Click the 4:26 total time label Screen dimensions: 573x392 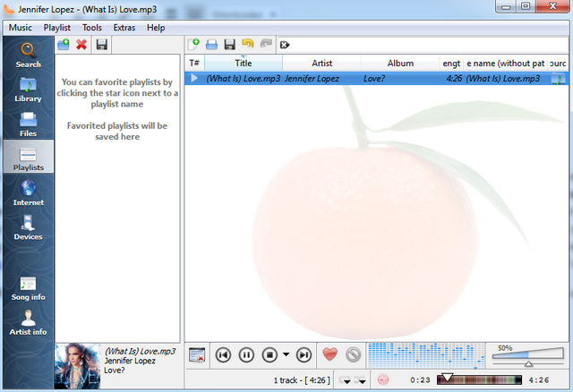[539, 380]
